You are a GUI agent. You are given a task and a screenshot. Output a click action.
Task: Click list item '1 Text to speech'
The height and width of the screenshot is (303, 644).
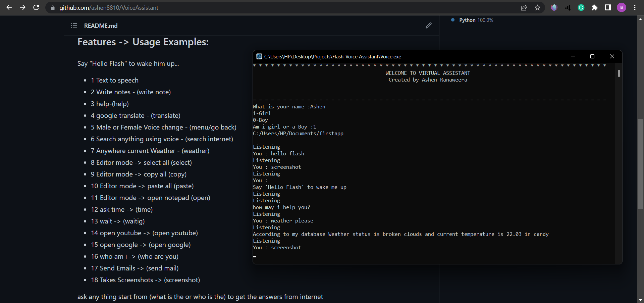click(x=115, y=80)
